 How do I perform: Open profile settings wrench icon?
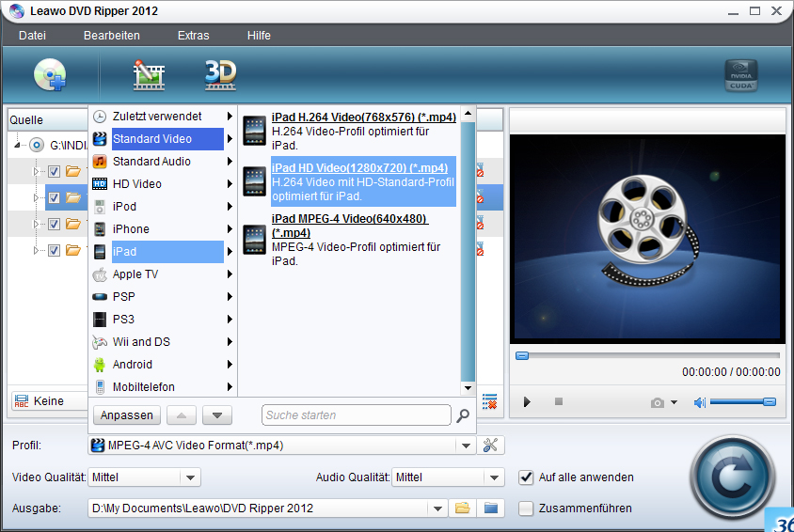coord(490,446)
